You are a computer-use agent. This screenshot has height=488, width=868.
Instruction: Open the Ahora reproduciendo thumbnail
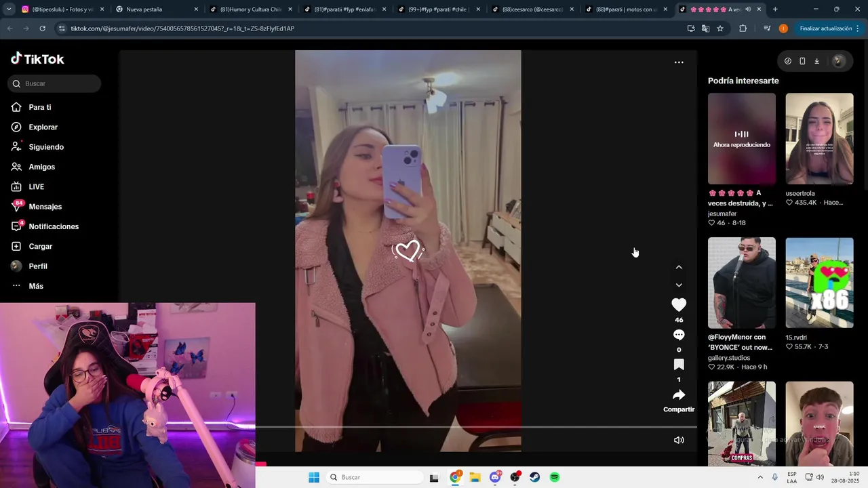pyautogui.click(x=742, y=139)
